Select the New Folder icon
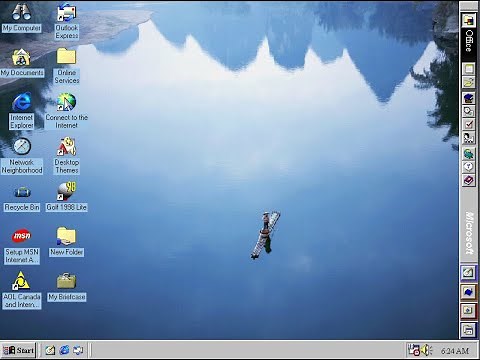 click(x=67, y=242)
